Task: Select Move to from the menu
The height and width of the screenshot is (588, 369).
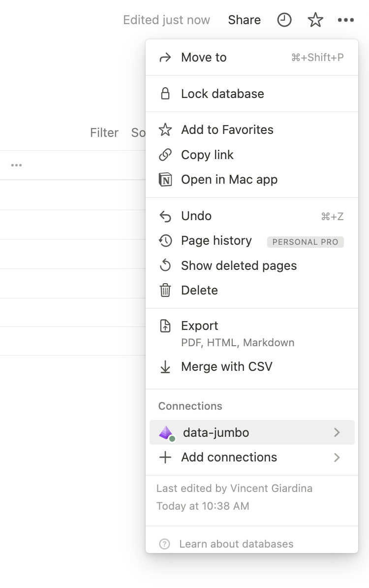Action: click(204, 58)
